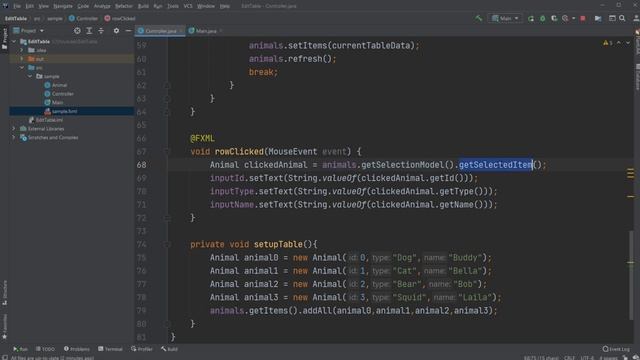The image size is (640, 360).
Task: Click line number 68 in gutter
Action: click(x=141, y=165)
